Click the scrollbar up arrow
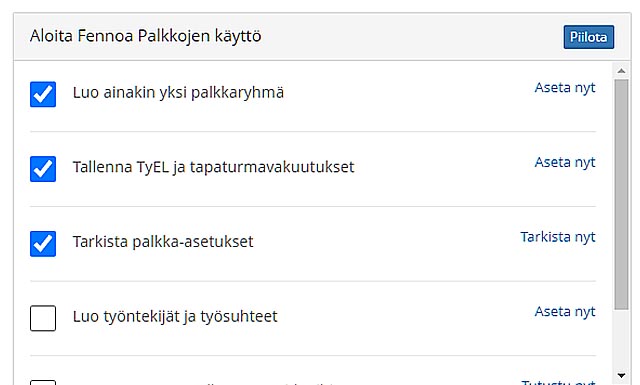The image size is (640, 385). 622,71
